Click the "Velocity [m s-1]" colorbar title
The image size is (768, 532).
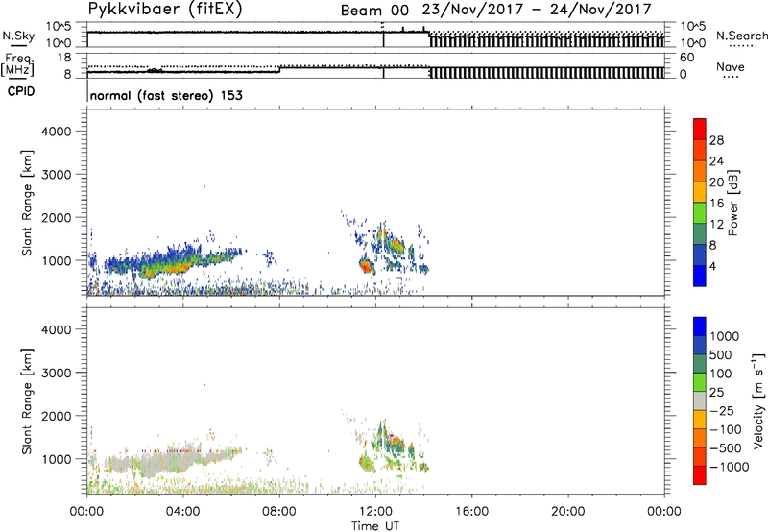click(x=758, y=401)
